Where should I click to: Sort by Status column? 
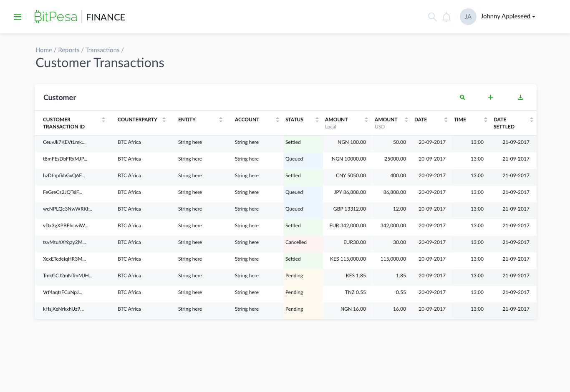317,120
